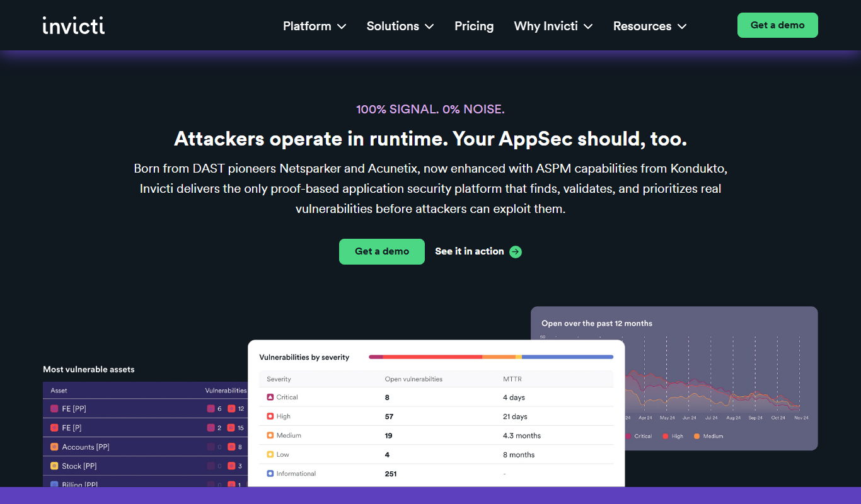
Task: Click the FE [P] asset icon
Action: pos(54,428)
